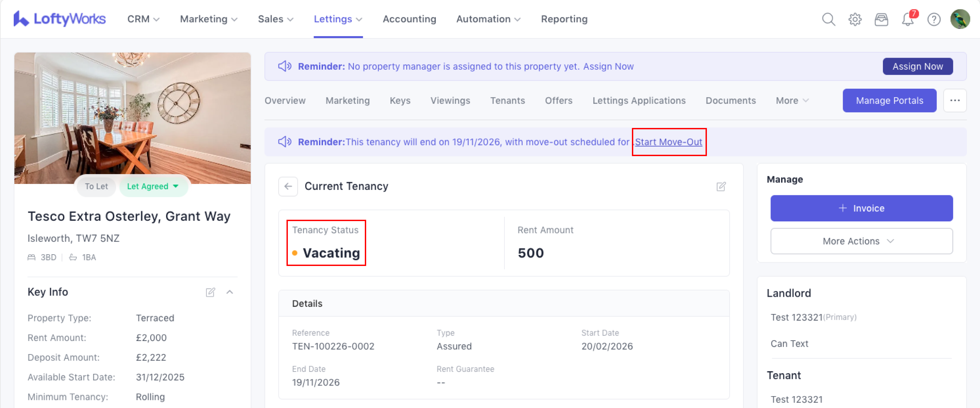980x408 pixels.
Task: Open the search magnifier icon
Action: [x=828, y=19]
